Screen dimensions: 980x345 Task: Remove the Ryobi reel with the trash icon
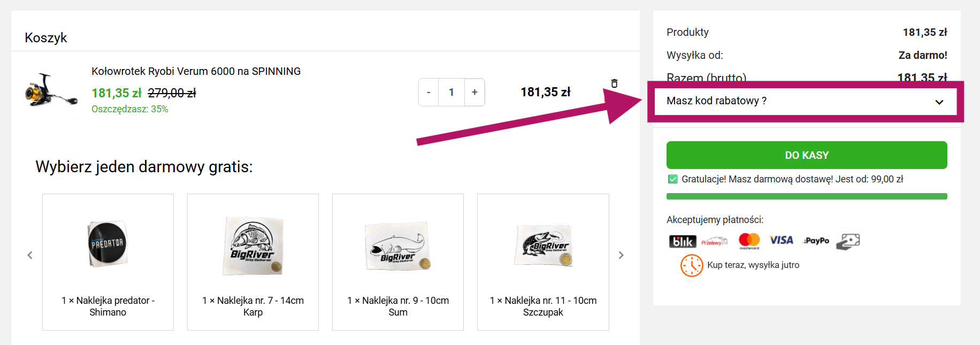[x=614, y=83]
